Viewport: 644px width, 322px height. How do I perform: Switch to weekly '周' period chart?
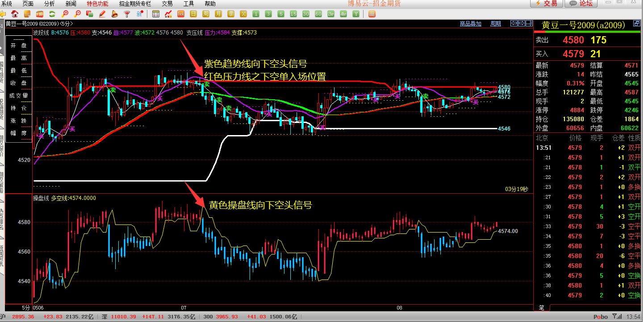point(206,14)
